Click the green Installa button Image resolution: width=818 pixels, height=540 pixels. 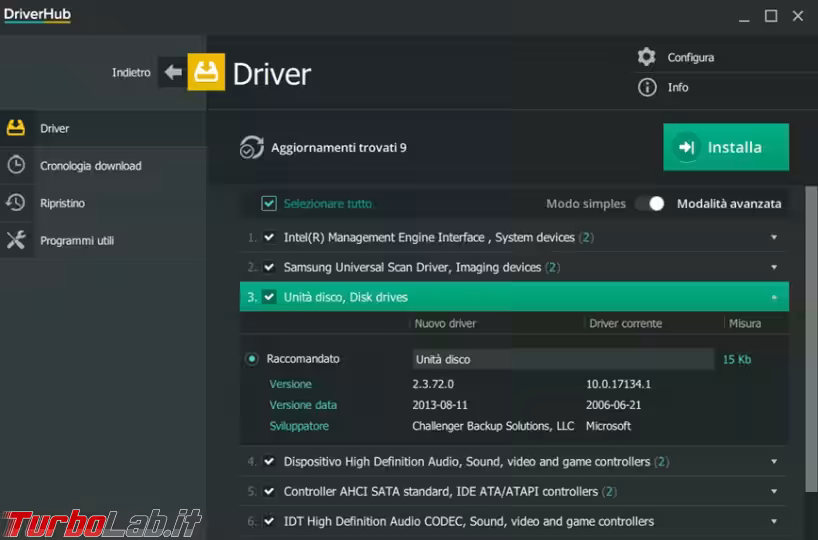(x=726, y=147)
